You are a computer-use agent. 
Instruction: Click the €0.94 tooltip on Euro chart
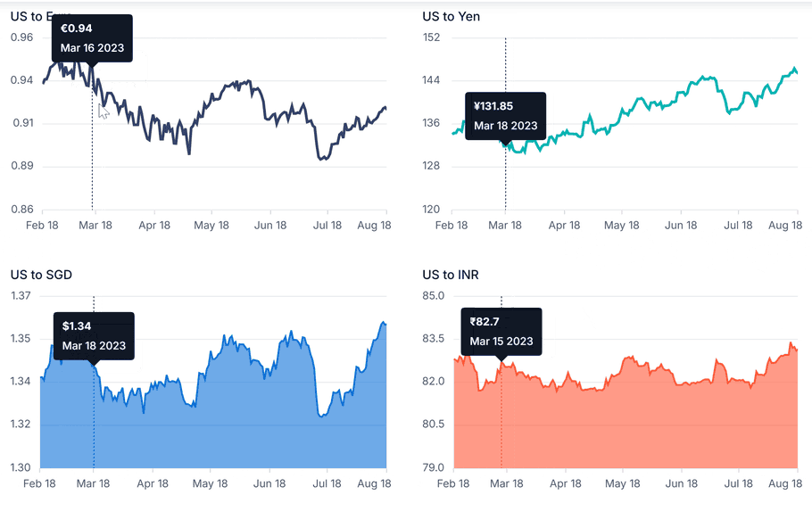pyautogui.click(x=92, y=38)
